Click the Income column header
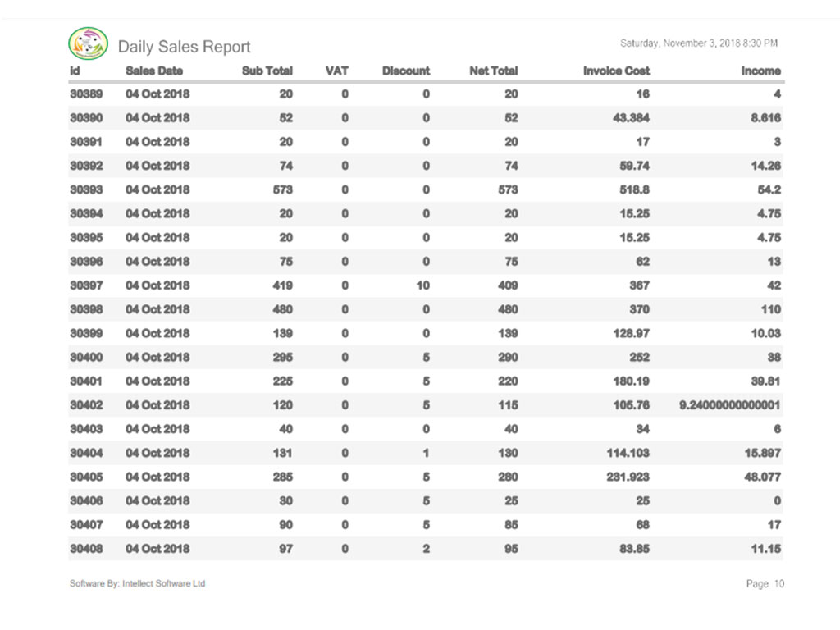The image size is (840, 630). coord(760,71)
